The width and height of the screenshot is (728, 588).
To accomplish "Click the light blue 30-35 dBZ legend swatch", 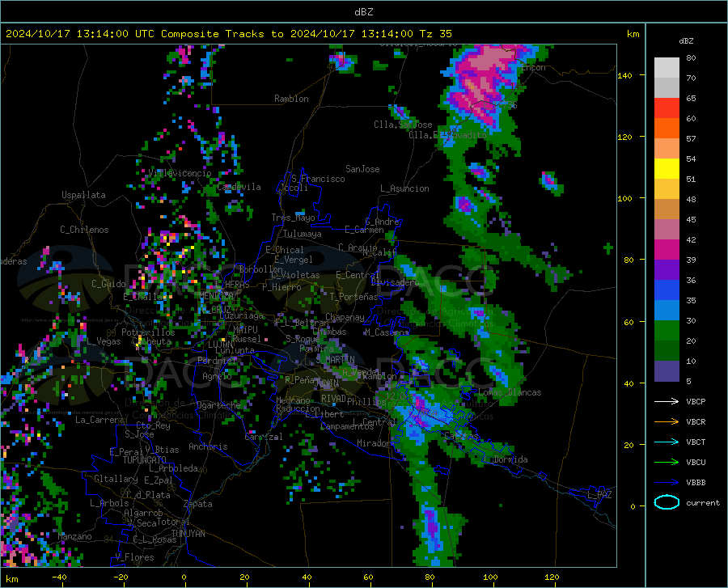I will (667, 311).
